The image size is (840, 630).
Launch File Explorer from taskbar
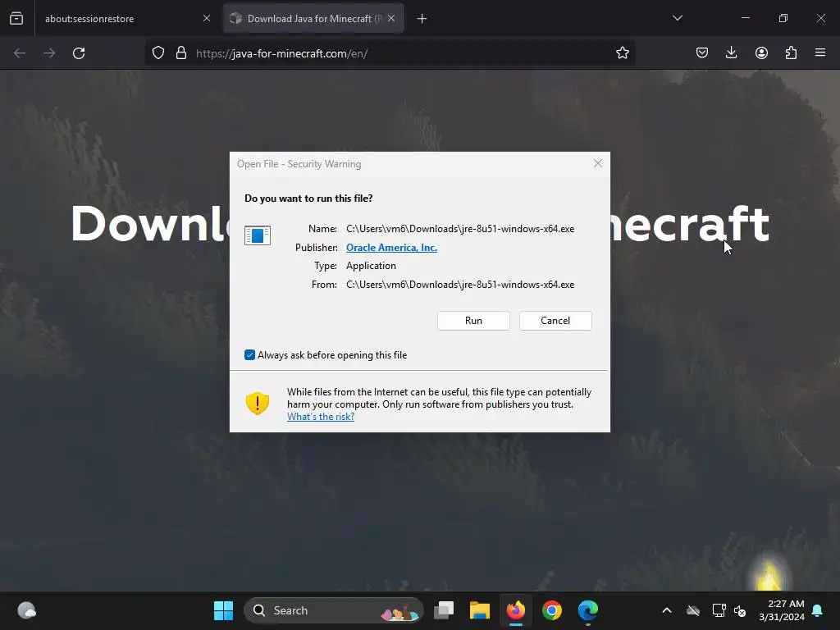click(479, 610)
